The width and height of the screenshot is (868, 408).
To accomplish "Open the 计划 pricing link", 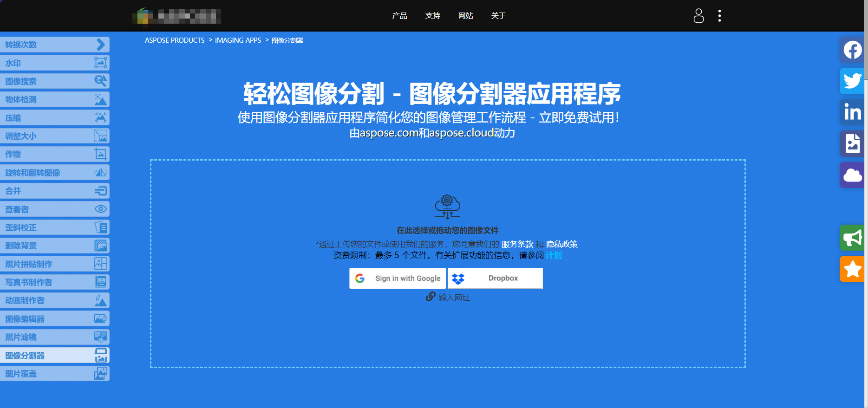I will (554, 255).
